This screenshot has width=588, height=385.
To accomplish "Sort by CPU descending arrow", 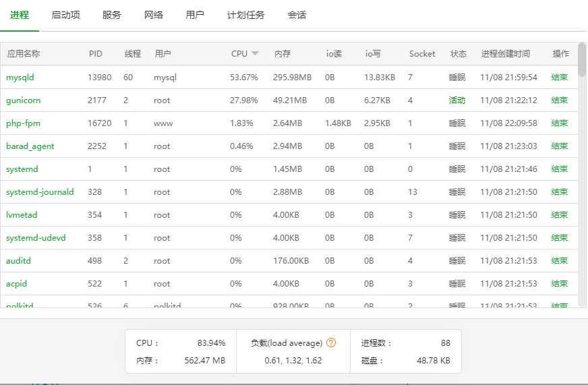I will click(255, 53).
